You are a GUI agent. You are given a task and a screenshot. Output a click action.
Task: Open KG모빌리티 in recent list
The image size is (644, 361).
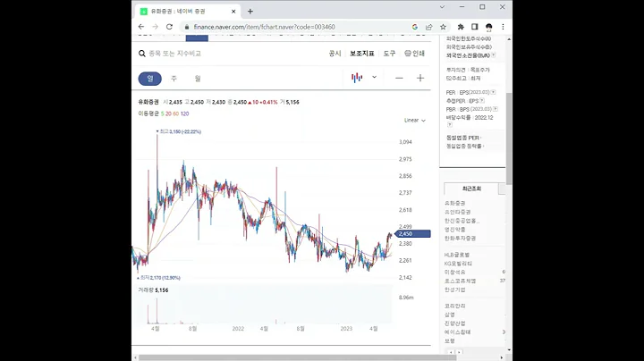[458, 264]
